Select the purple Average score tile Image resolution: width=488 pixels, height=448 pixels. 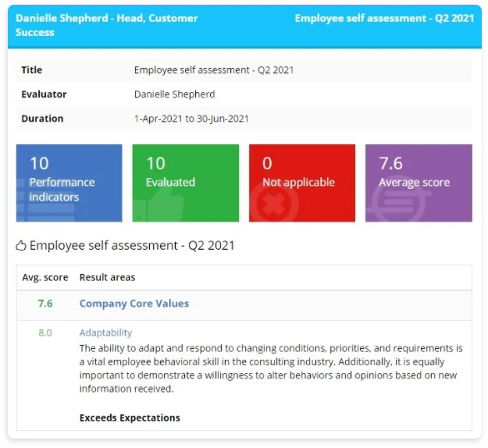click(419, 183)
